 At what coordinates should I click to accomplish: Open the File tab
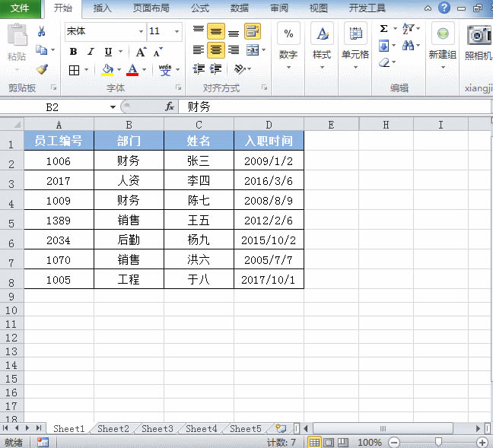(x=20, y=8)
